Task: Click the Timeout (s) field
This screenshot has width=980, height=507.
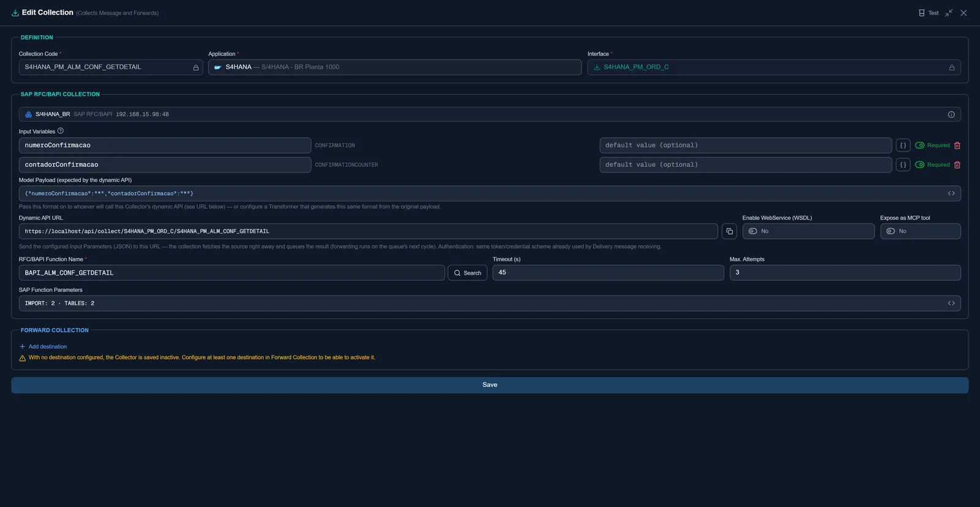Action: point(608,273)
